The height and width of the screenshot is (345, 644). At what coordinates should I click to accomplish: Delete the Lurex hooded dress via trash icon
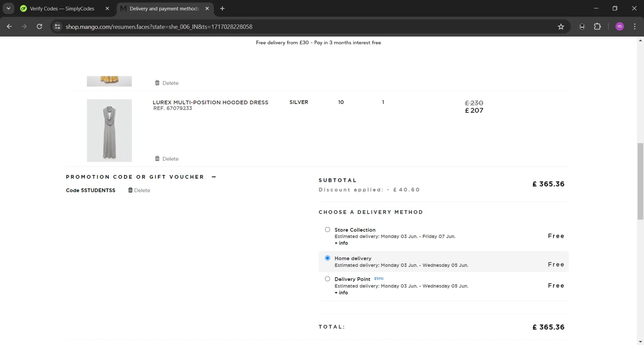click(x=157, y=158)
